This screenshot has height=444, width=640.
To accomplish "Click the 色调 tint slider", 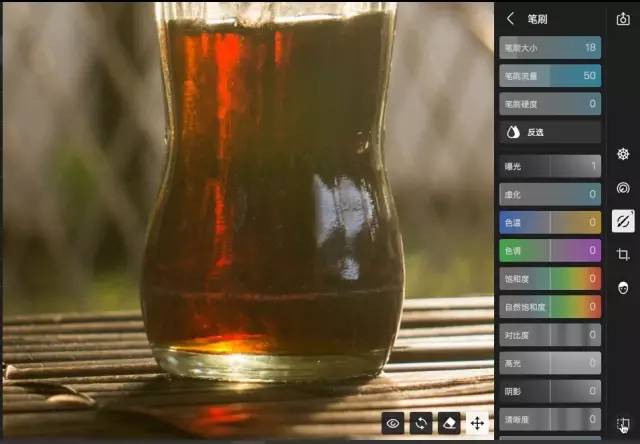I will [x=550, y=251].
